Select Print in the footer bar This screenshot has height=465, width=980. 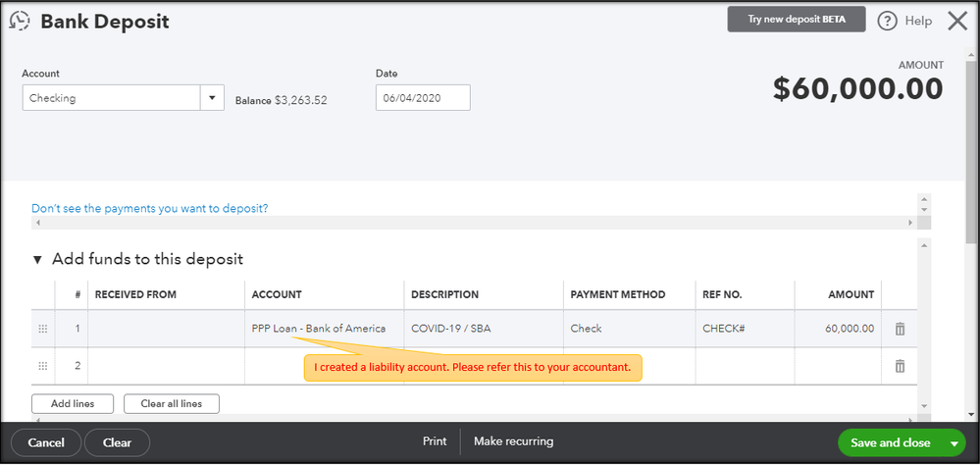pyautogui.click(x=435, y=441)
